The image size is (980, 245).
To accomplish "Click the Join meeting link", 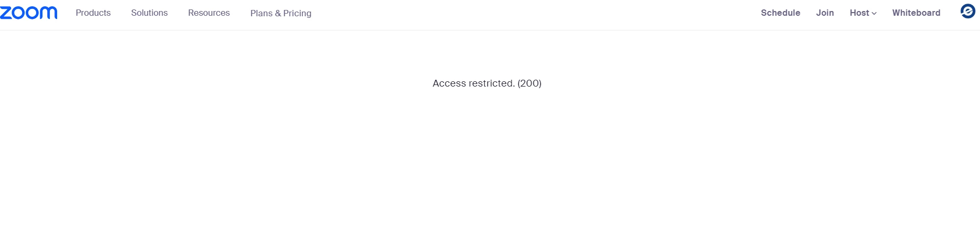I will point(825,13).
